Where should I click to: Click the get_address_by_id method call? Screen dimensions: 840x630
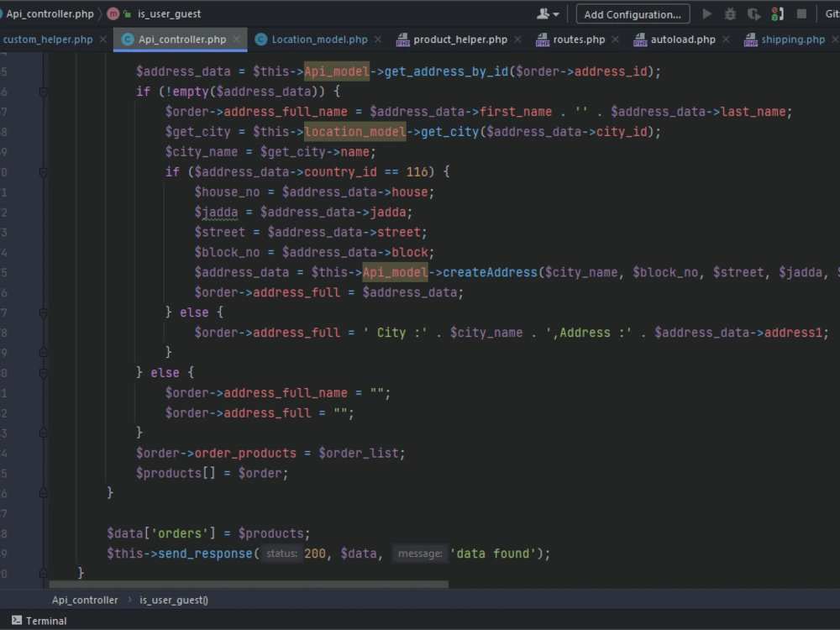tap(446, 71)
